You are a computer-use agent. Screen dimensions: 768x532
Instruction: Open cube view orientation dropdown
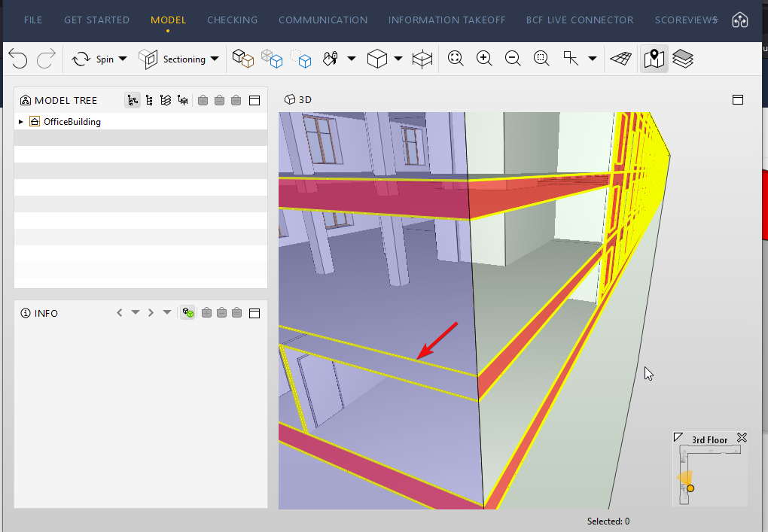coord(398,59)
